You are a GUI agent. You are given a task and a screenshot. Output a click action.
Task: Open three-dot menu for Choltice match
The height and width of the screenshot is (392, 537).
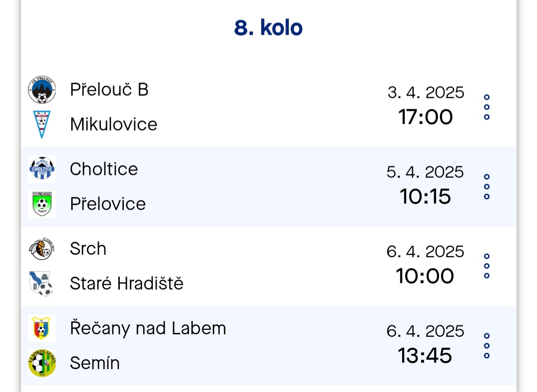[487, 187]
